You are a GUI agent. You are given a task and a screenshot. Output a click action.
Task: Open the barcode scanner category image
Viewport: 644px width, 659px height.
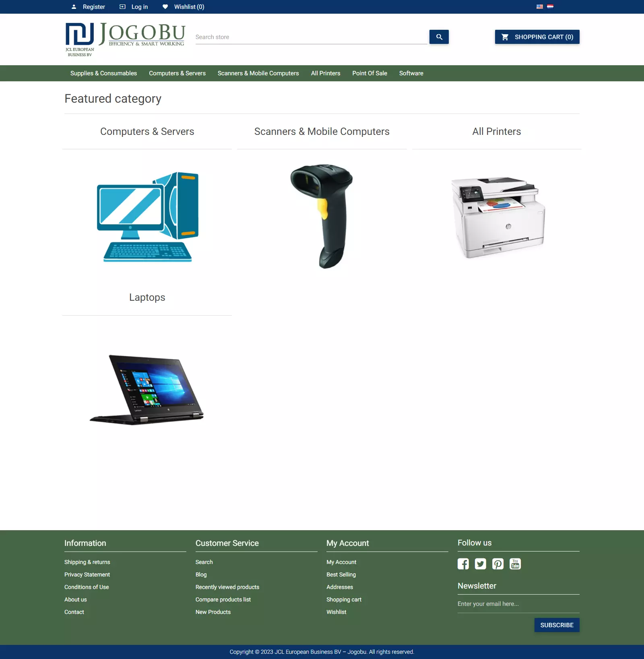pos(322,216)
